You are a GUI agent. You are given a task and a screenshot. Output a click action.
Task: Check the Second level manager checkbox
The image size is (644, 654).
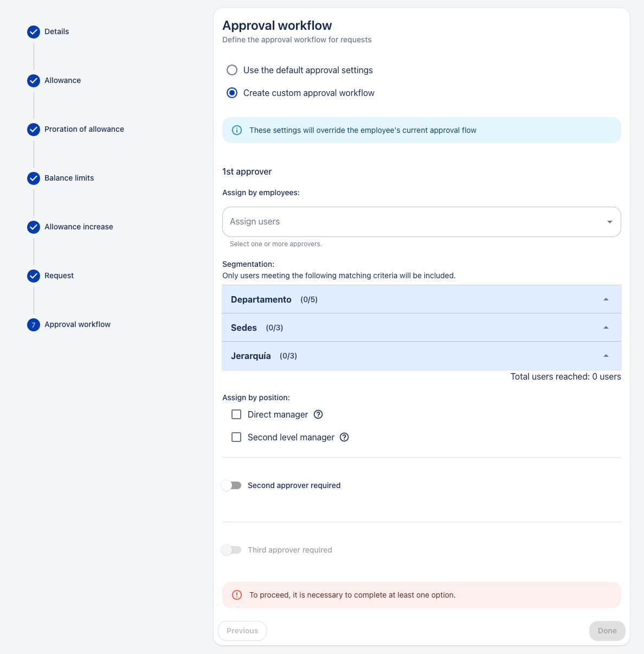[236, 437]
